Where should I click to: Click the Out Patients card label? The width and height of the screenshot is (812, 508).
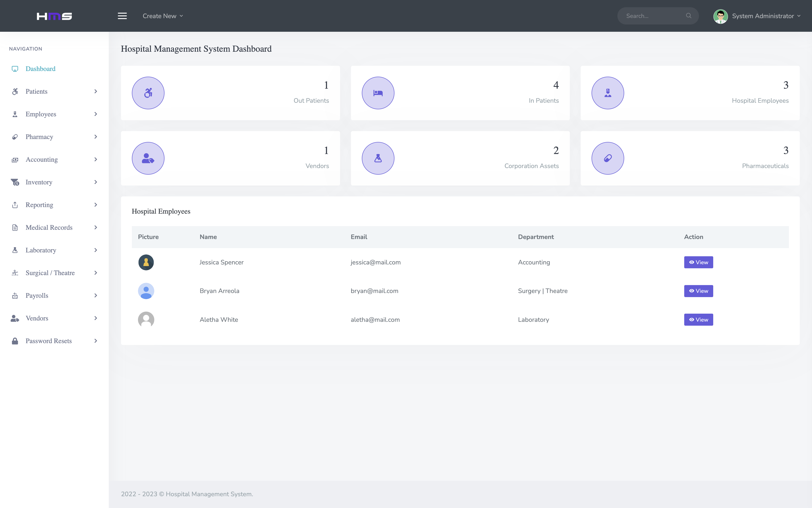[x=311, y=101]
